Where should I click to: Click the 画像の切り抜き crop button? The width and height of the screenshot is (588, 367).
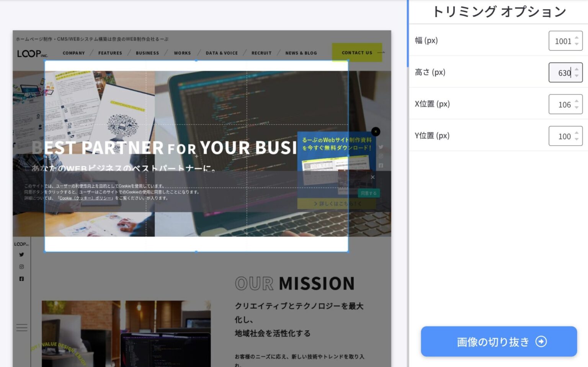[499, 341]
